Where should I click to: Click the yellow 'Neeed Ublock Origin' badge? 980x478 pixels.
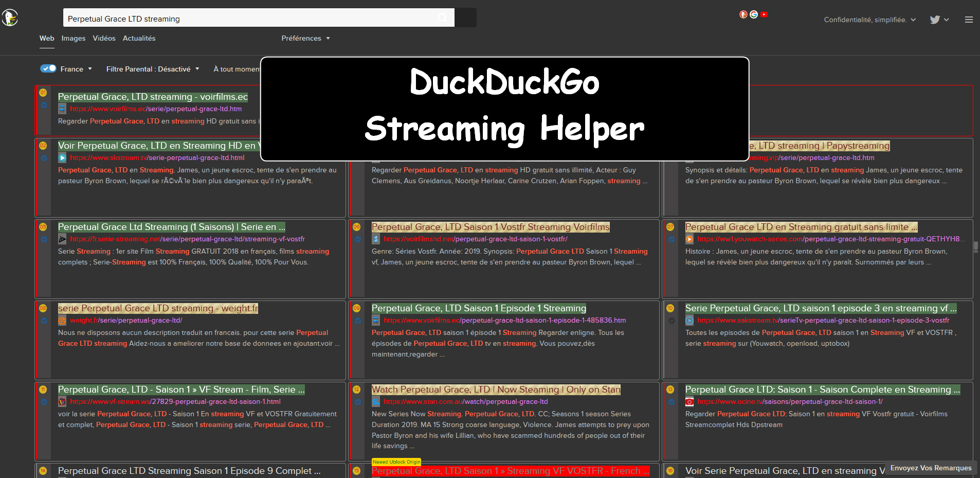coord(396,462)
